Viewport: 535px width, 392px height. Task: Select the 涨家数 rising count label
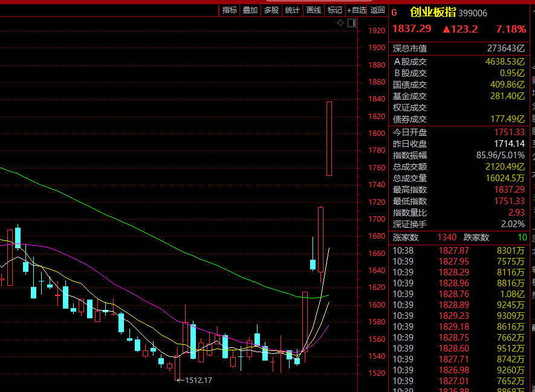point(405,237)
